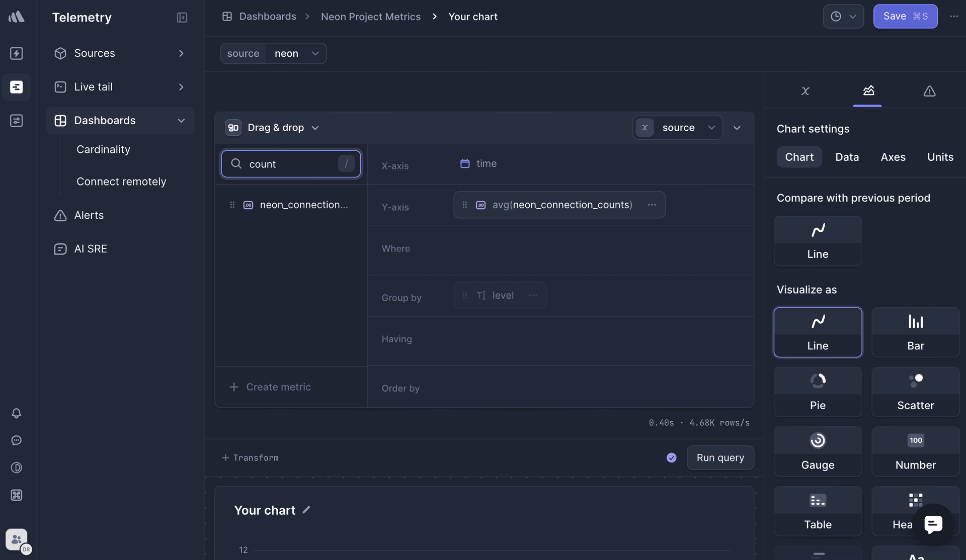Viewport: 966px width, 560px height.
Task: Open the notifications bell in sidebar
Action: coord(17,413)
